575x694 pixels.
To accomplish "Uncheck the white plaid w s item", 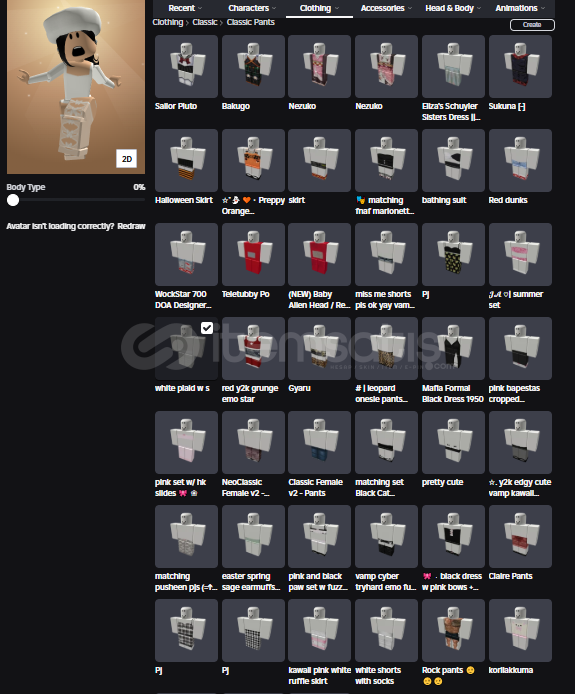I will point(207,328).
